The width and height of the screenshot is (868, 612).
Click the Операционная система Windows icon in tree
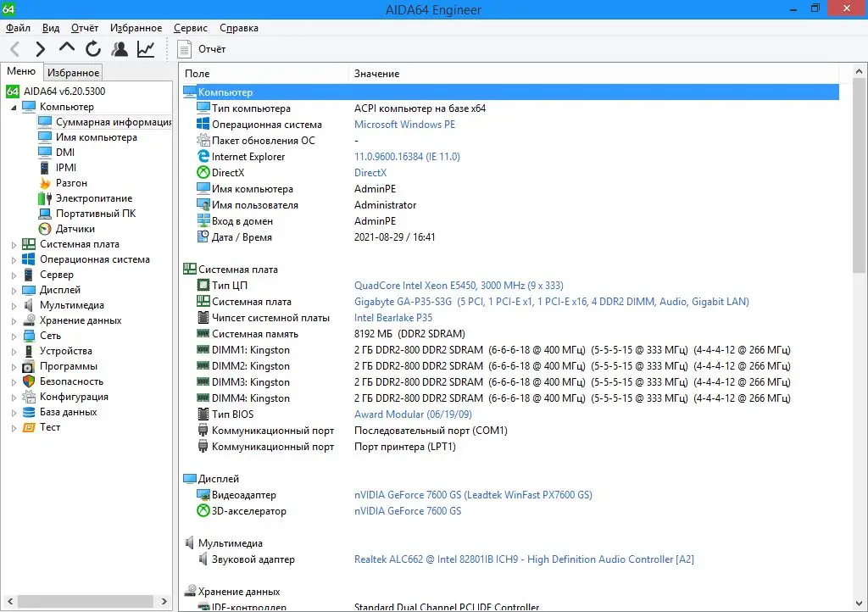[x=29, y=259]
